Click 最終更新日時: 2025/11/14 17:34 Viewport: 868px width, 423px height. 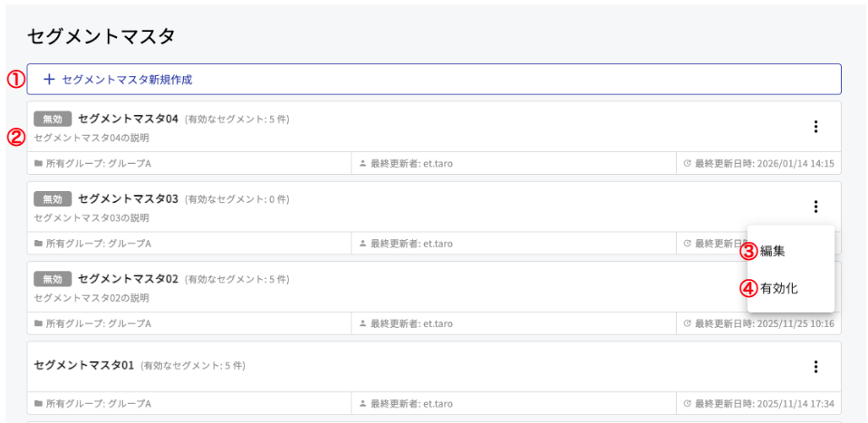click(x=765, y=404)
